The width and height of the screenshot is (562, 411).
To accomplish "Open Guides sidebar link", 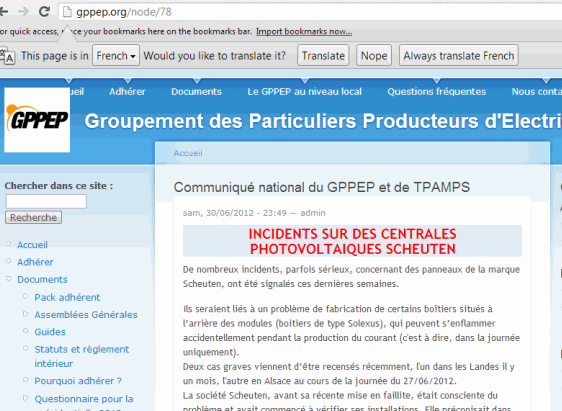I will (x=50, y=332).
